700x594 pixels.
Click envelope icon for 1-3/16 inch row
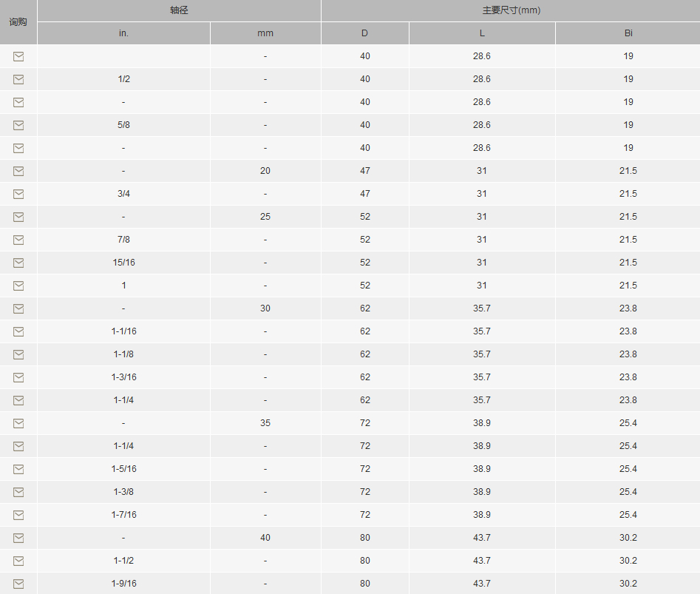pyautogui.click(x=18, y=378)
